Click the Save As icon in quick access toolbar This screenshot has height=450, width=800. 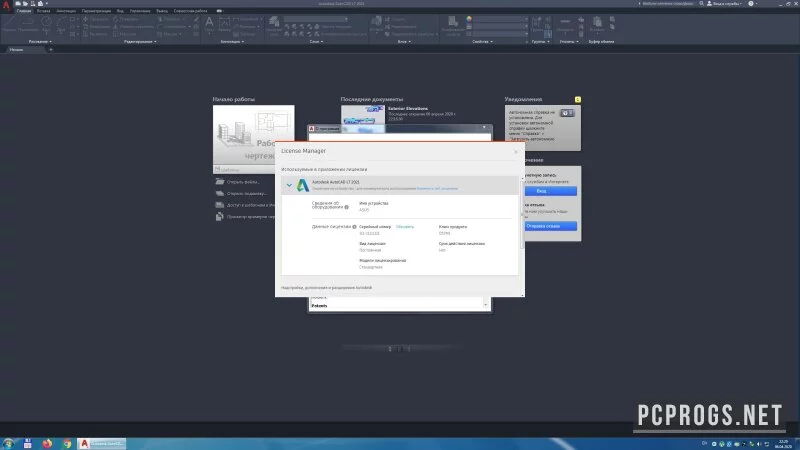point(40,4)
